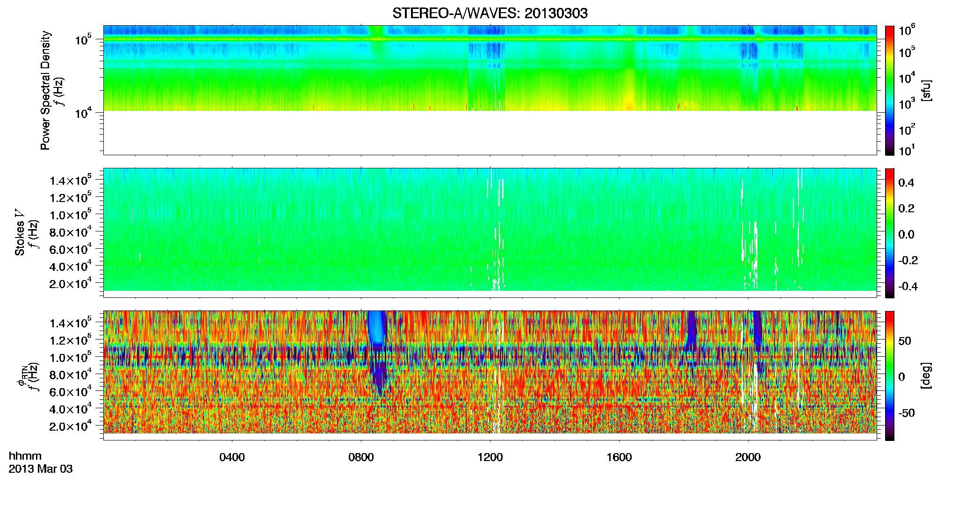The height and width of the screenshot is (505, 980).
Task: Click the 10^3 tick on the sfu colorbar
Action: 907,103
